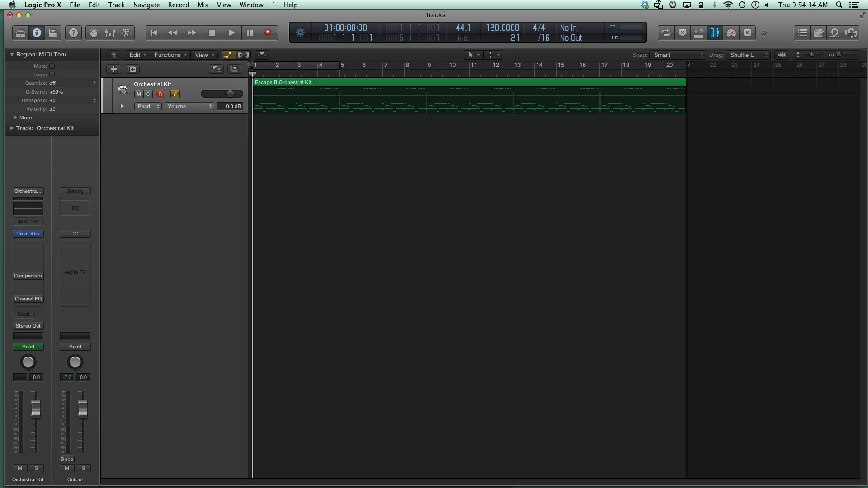Show more control bar buttons chevron
The image size is (868, 488).
point(764,33)
